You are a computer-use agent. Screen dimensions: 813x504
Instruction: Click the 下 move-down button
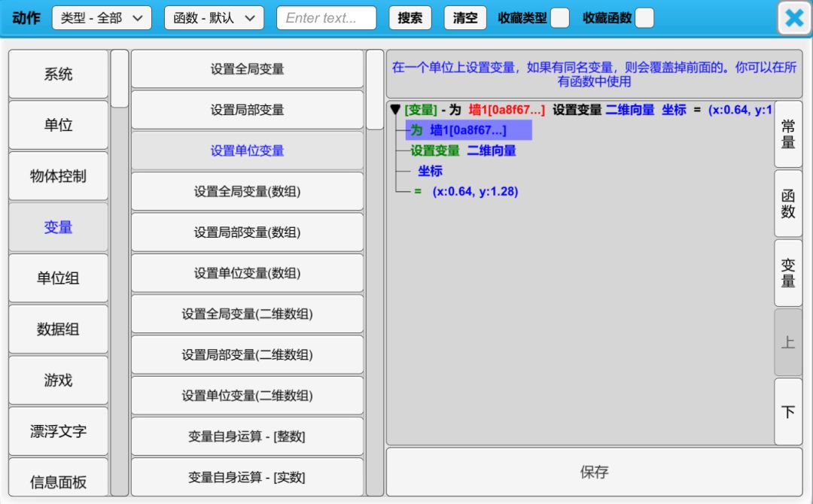pos(788,411)
